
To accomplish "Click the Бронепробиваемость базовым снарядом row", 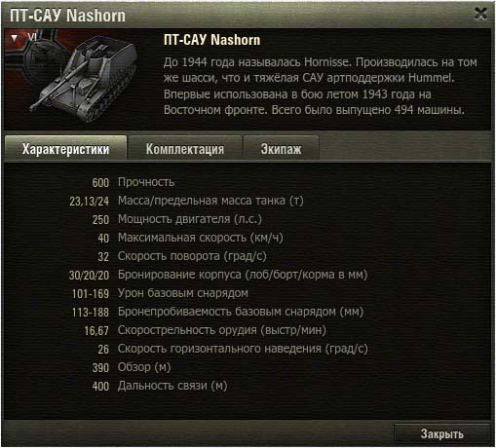I will [217, 312].
